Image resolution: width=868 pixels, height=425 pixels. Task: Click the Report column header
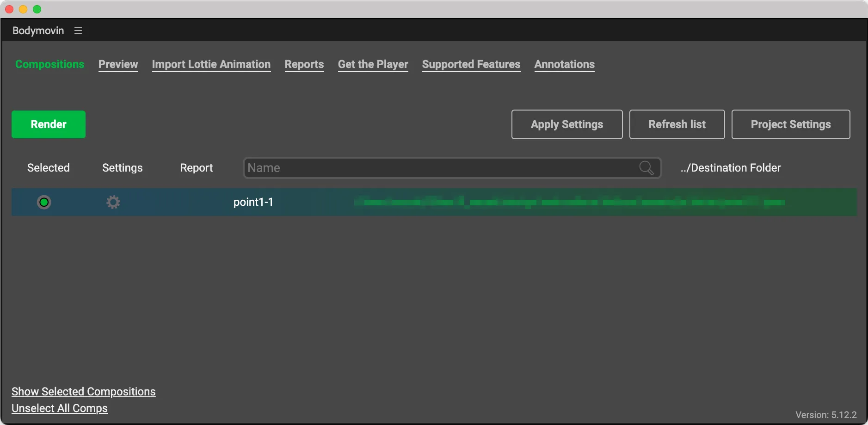tap(197, 168)
